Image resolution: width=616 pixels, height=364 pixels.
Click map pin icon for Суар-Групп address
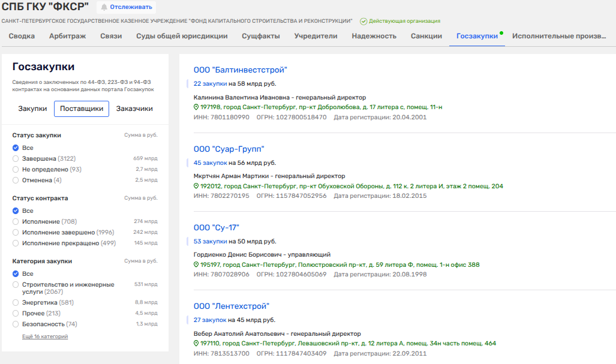point(196,186)
